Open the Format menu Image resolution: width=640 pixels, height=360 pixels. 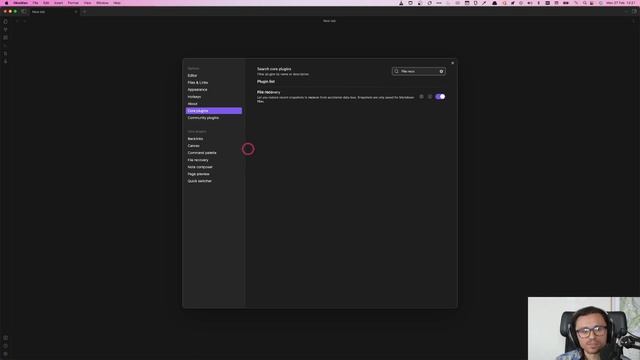coord(73,3)
